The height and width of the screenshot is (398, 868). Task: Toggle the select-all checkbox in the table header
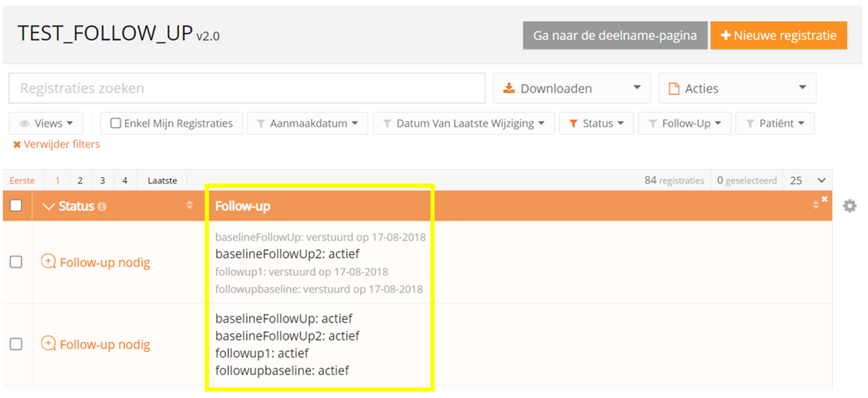coord(16,205)
